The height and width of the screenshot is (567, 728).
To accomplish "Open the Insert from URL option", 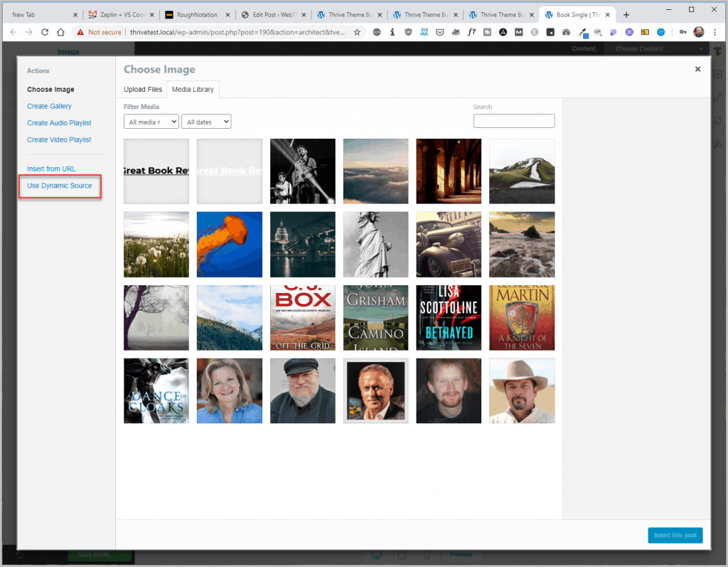I will click(x=51, y=169).
